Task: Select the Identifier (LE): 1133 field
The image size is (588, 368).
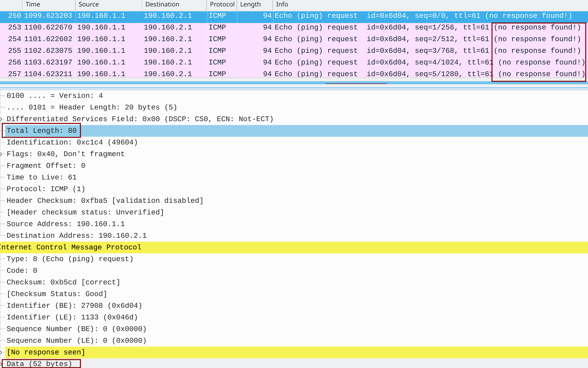Action: pyautogui.click(x=72, y=317)
